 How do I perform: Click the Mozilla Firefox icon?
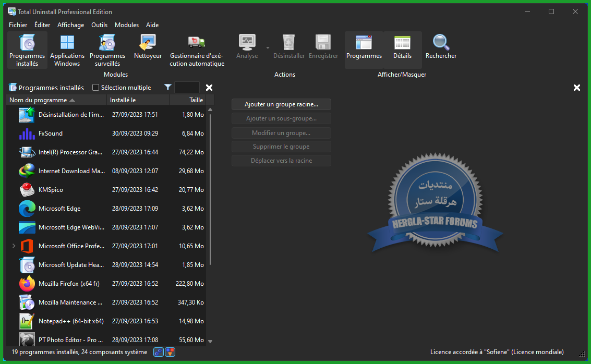tap(27, 284)
